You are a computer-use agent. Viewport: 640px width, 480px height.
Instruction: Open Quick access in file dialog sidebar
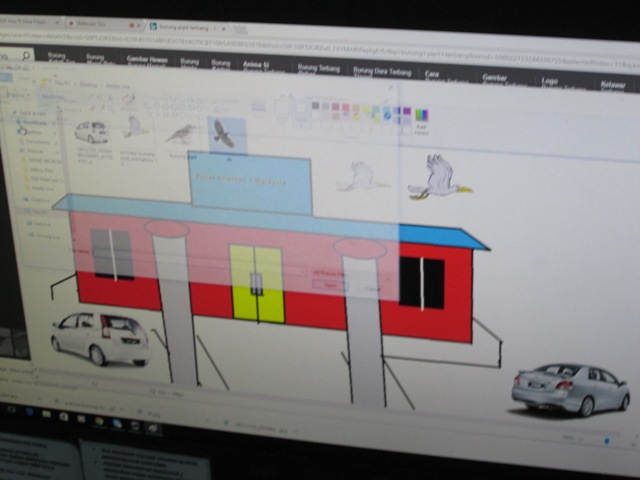click(31, 113)
